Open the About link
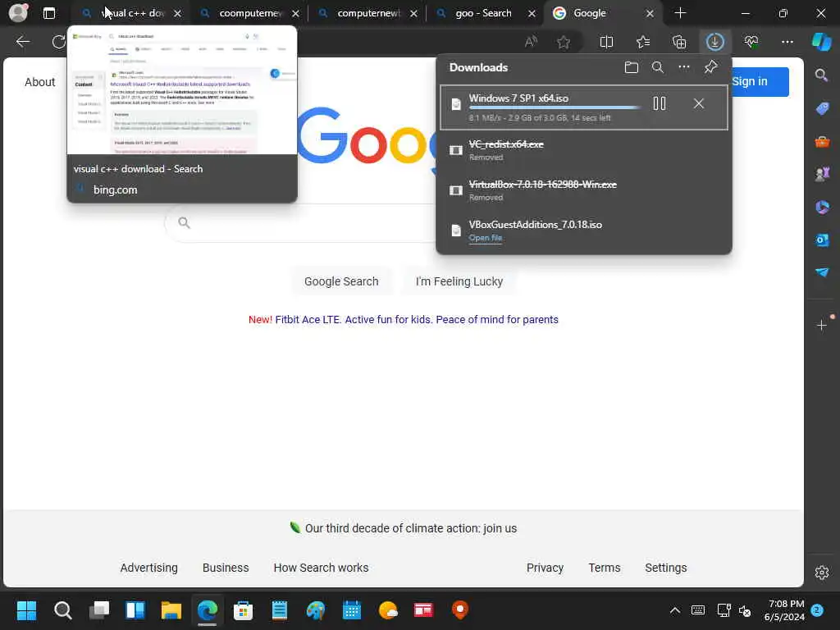840x630 pixels. point(39,82)
